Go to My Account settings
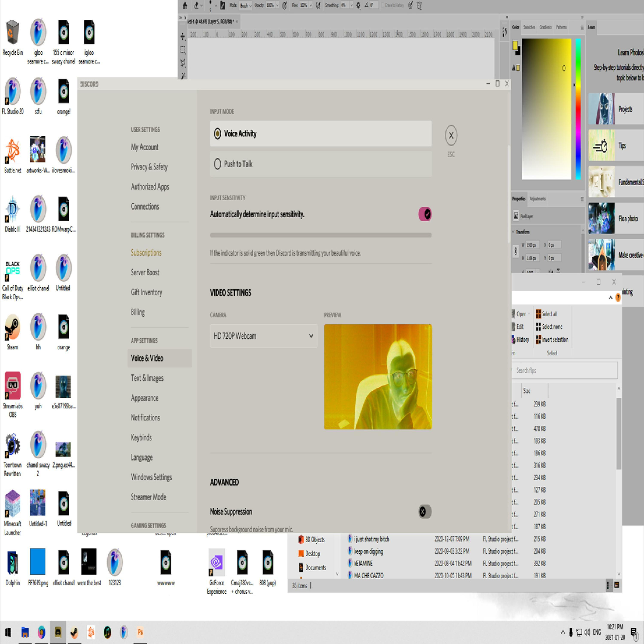This screenshot has height=644, width=644. tap(144, 147)
